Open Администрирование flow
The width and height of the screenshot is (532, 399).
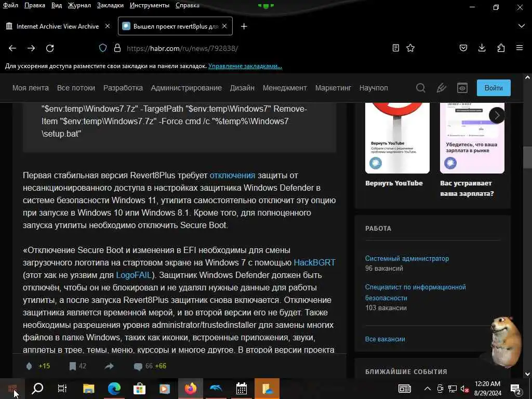(187, 88)
